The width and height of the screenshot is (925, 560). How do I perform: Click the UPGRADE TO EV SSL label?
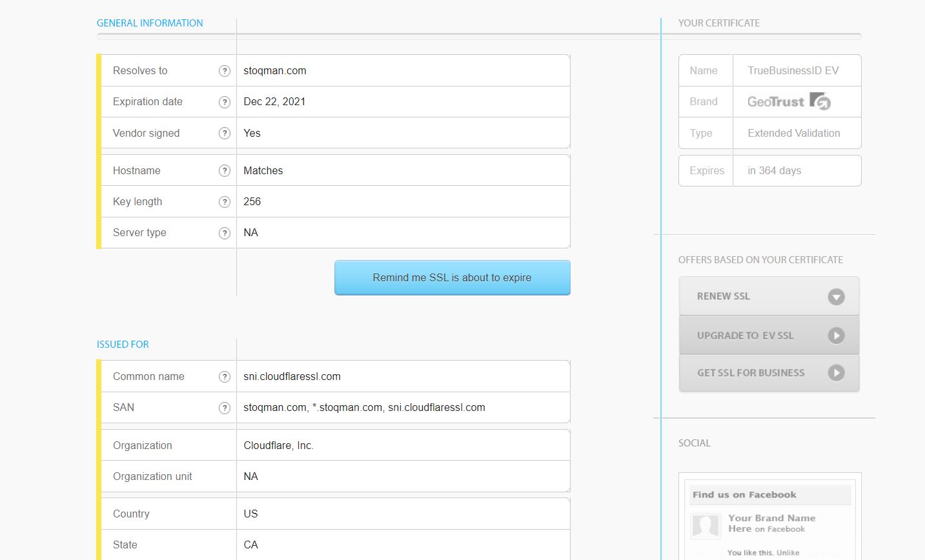pos(745,335)
